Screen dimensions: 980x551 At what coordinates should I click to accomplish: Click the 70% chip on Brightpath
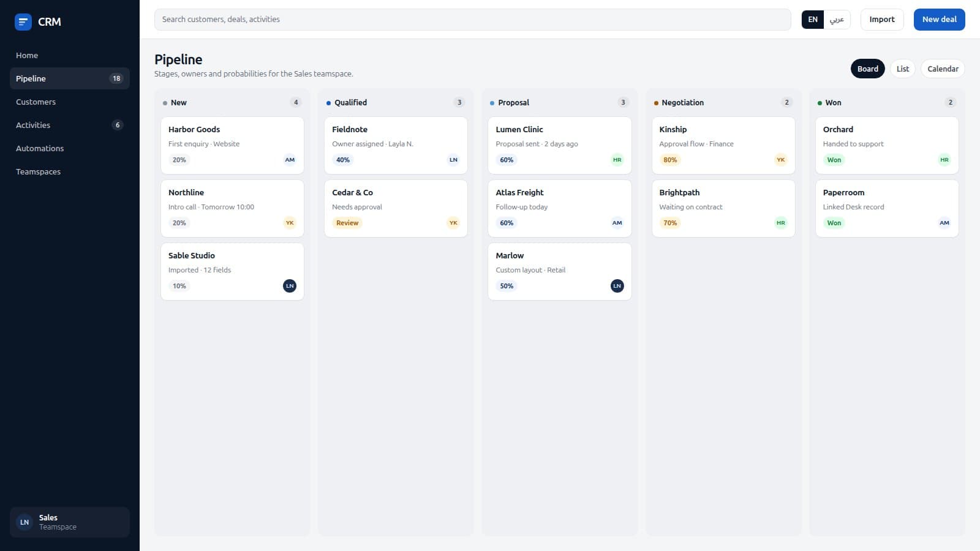pos(670,223)
